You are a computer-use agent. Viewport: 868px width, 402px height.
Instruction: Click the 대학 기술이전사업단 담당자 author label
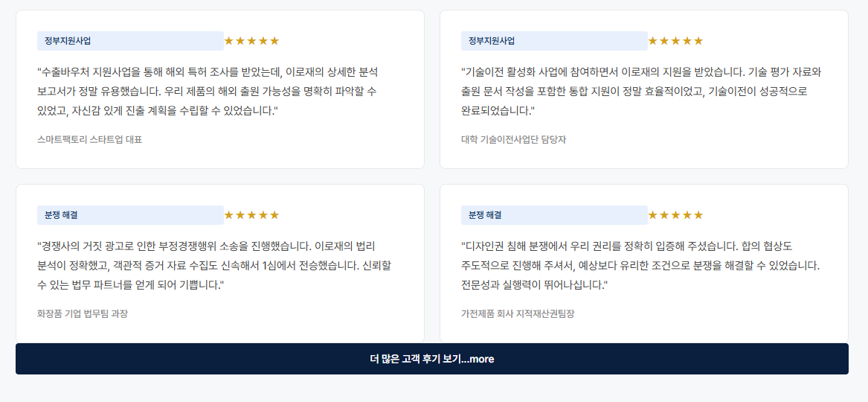tap(513, 139)
